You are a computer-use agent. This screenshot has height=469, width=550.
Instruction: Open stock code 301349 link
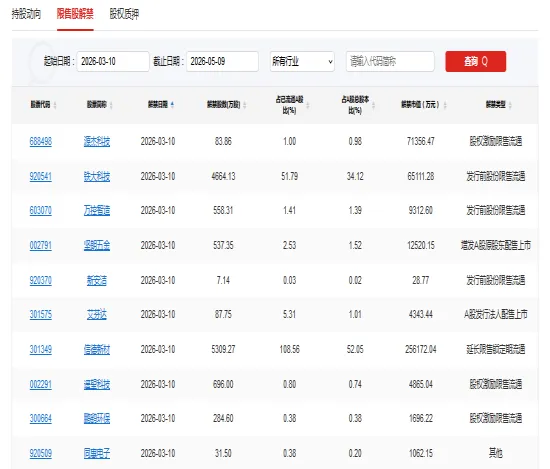(41, 349)
